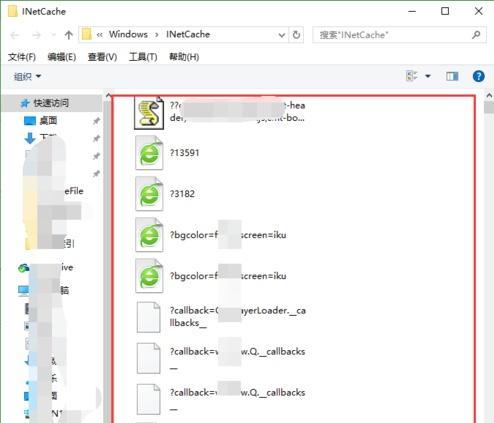Open the 查看(V) menu

coord(102,57)
